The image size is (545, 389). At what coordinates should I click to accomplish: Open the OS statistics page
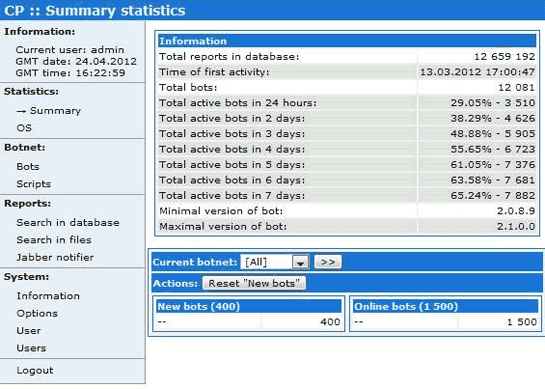24,128
